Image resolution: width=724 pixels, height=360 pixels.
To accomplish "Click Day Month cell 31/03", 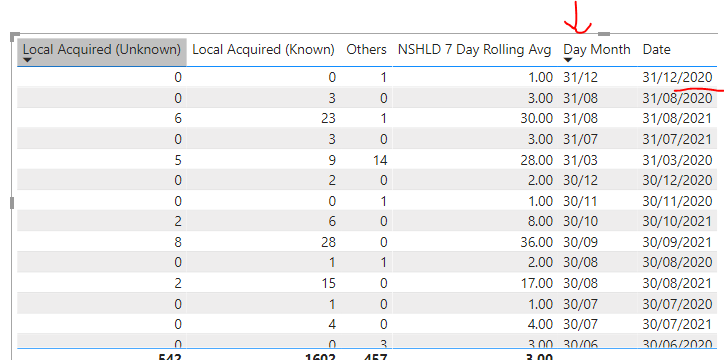I will pos(580,160).
